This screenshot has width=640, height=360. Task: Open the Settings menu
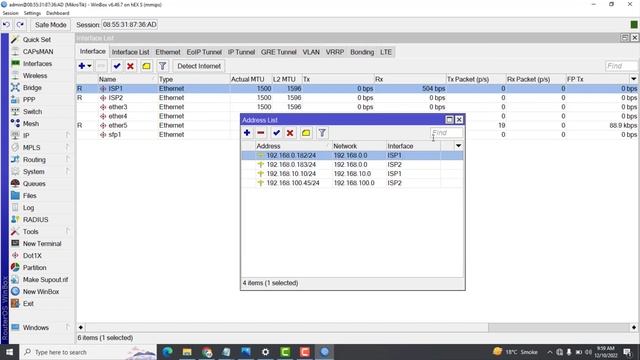pos(32,13)
